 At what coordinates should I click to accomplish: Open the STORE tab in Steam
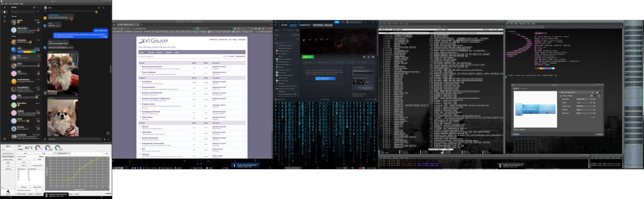coord(284,25)
